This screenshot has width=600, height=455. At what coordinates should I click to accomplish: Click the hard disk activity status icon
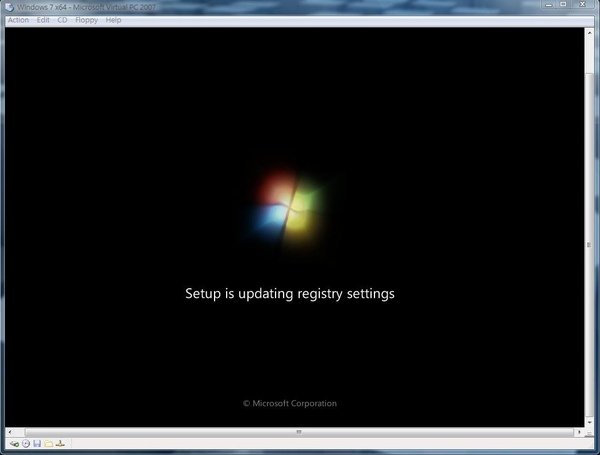pyautogui.click(x=15, y=444)
